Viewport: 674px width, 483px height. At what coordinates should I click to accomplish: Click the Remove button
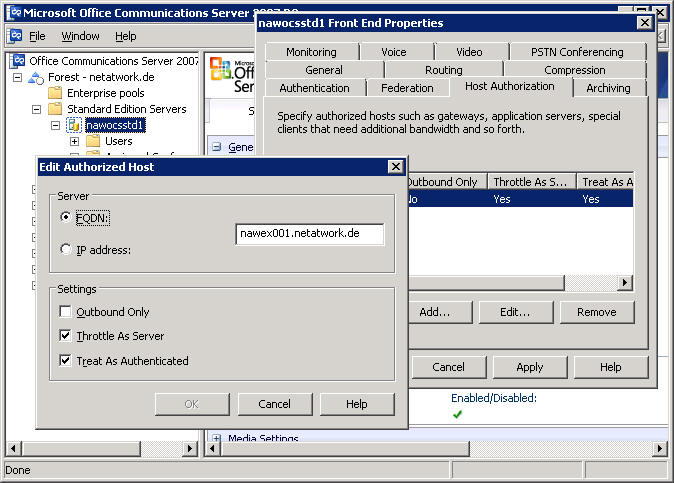[x=597, y=312]
